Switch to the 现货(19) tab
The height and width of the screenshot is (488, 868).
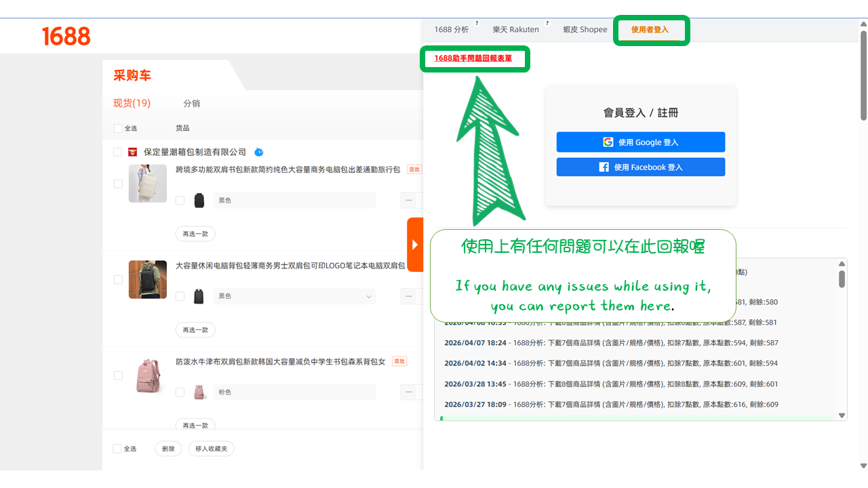132,103
